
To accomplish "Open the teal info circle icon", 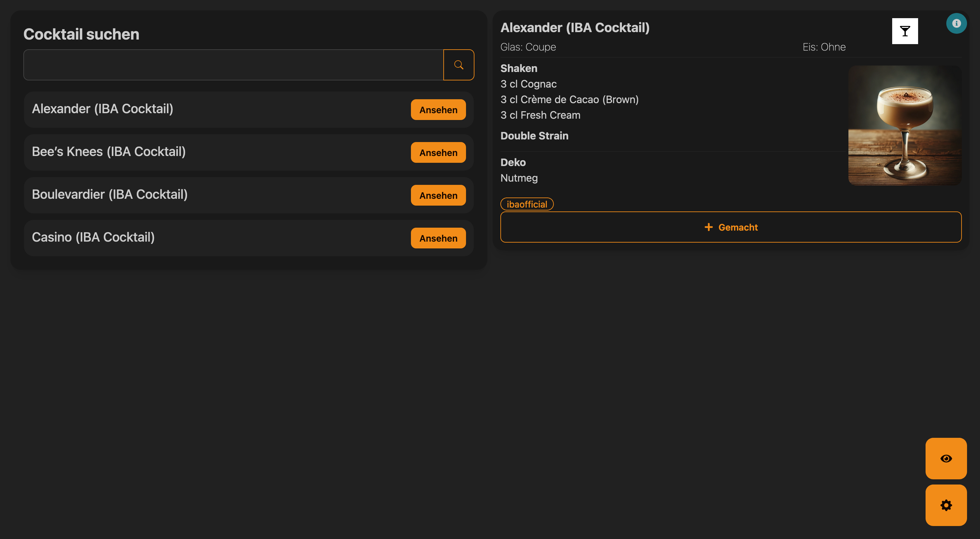I will (x=956, y=24).
